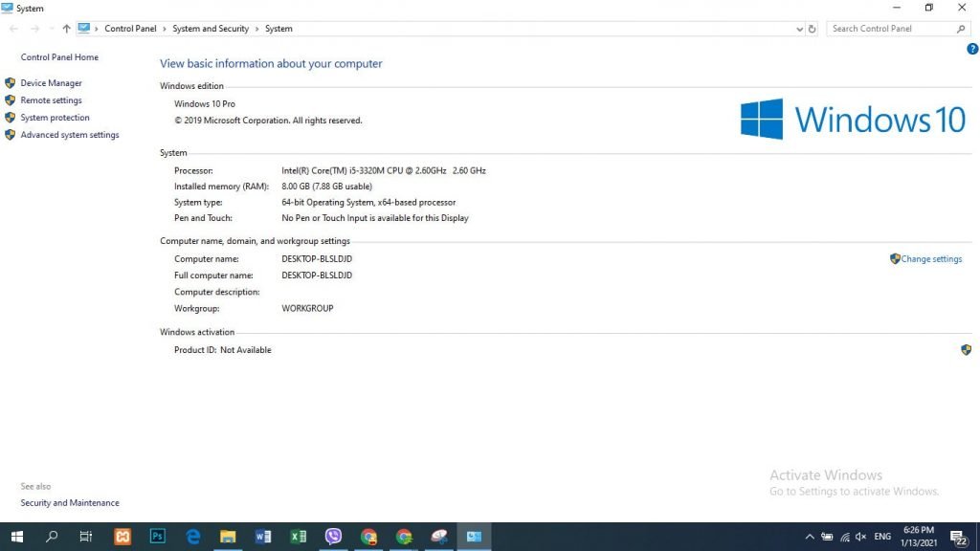Viewport: 980px width, 551px height.
Task: Open the Help question mark icon
Action: coord(972,49)
